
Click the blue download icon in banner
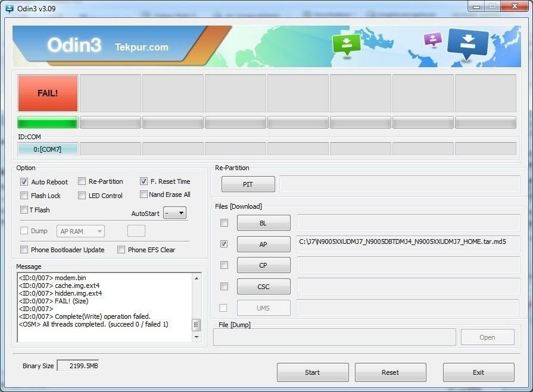pyautogui.click(x=467, y=43)
